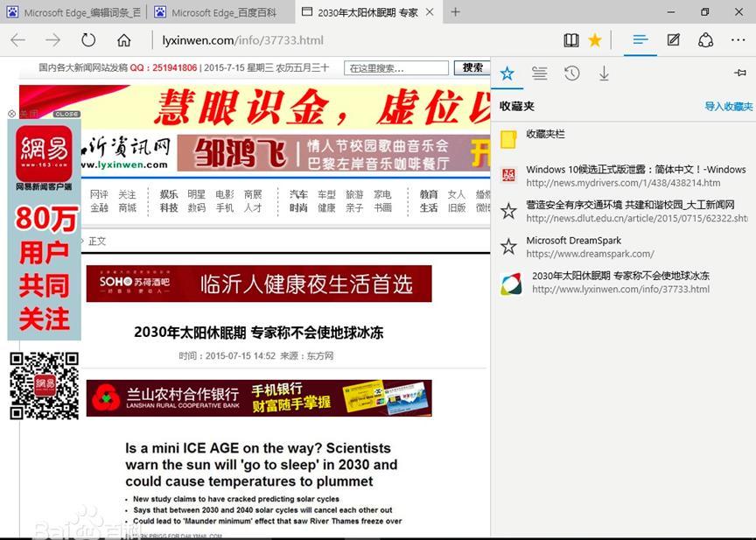Show Favorites tab in hub
This screenshot has height=540, width=756.
[507, 74]
